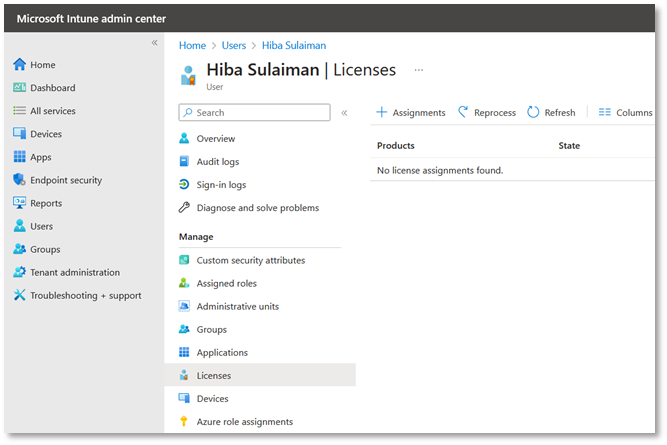Select the Devices icon in main navigation

coord(19,134)
